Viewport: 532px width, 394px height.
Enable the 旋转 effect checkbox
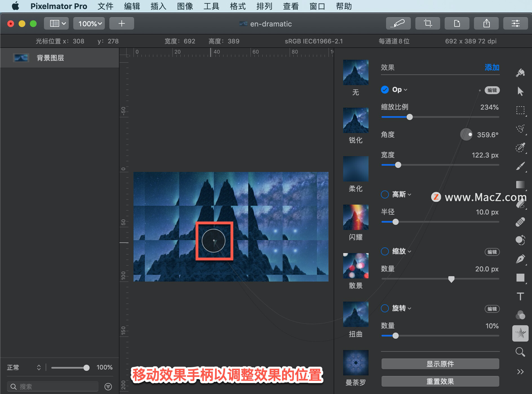385,308
